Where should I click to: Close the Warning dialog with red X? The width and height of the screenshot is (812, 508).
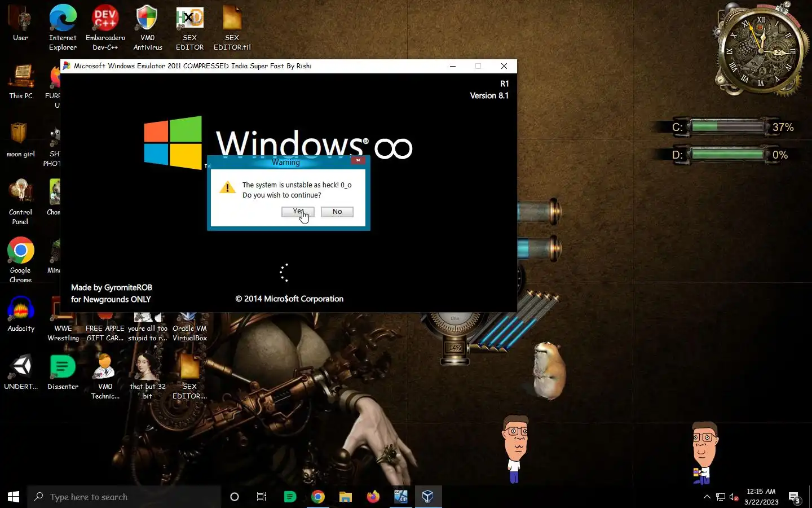(358, 160)
